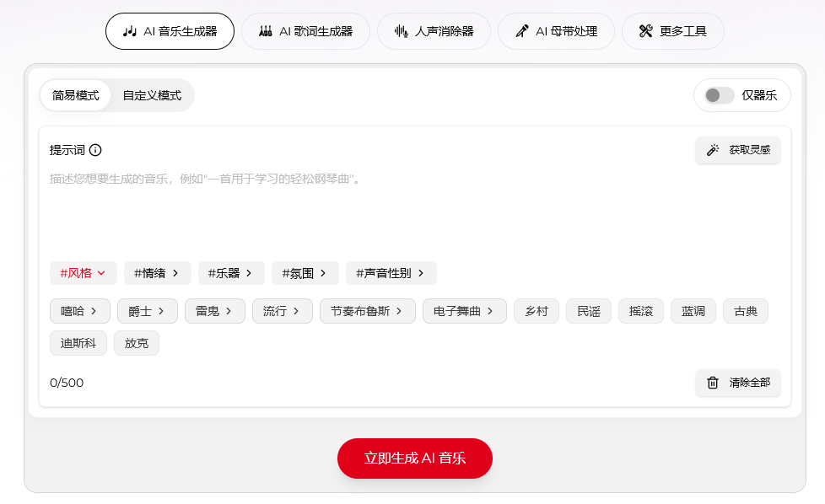Expand the #情绪 tag category

157,273
